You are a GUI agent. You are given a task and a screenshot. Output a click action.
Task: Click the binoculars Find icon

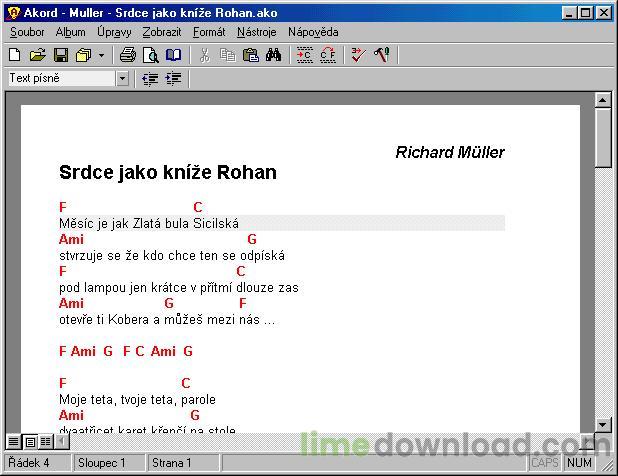[x=273, y=55]
